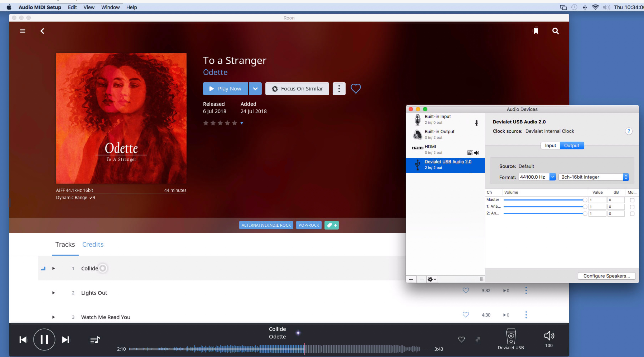Open Roon bookmarks icon

536,31
